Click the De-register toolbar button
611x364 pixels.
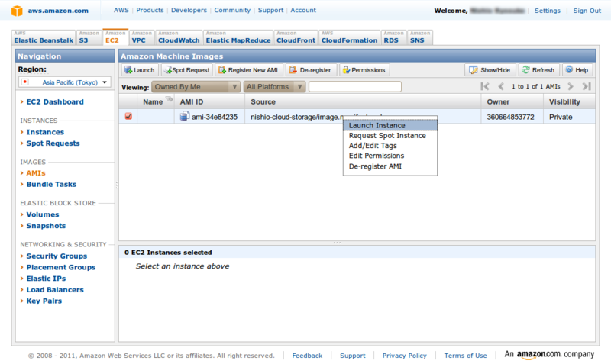(311, 70)
